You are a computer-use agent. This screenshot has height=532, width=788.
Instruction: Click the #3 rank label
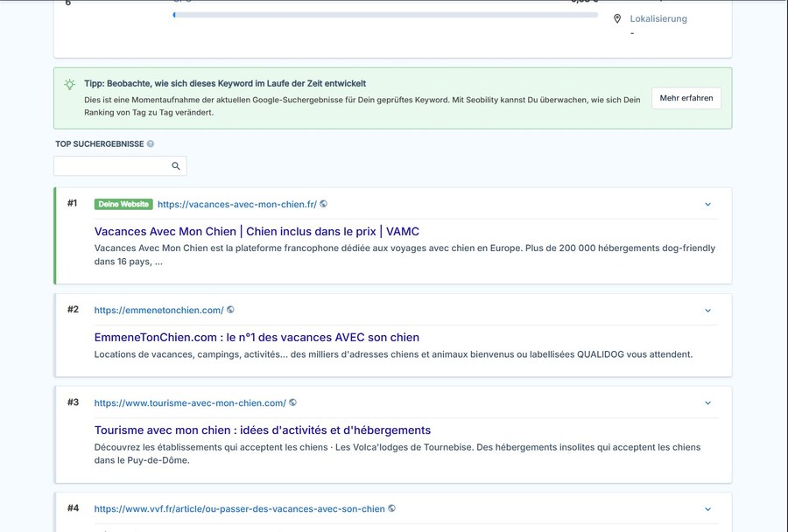pos(73,402)
